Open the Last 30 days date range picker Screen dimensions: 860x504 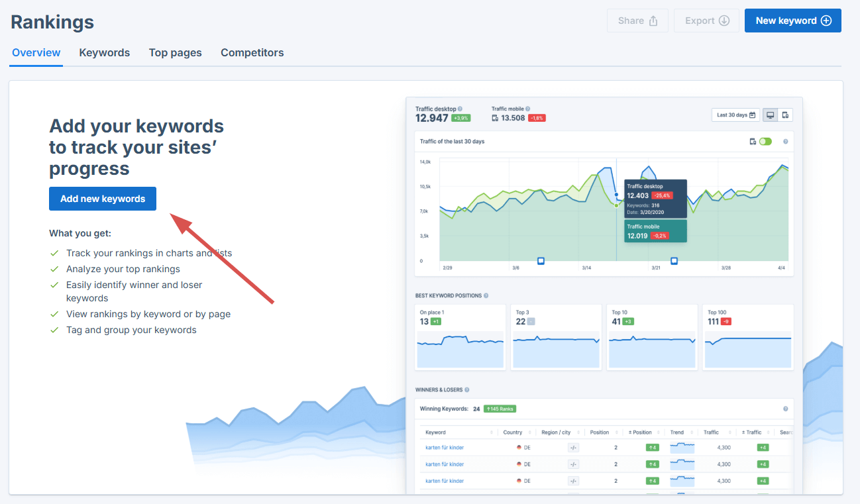[x=734, y=115]
